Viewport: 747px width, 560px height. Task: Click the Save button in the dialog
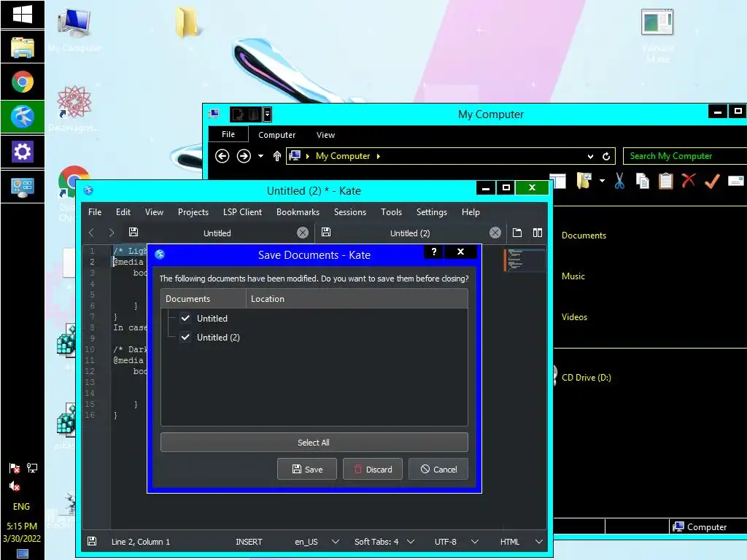coord(307,469)
